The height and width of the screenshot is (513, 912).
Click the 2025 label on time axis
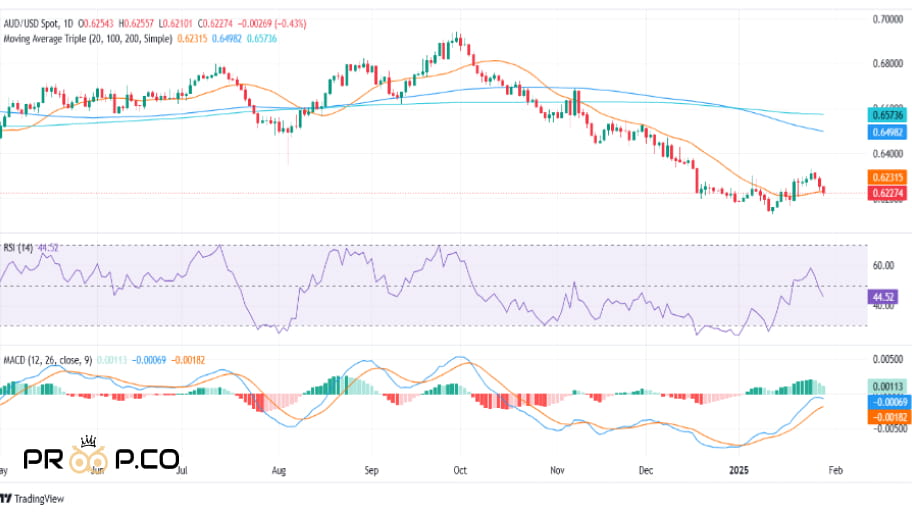(x=739, y=470)
